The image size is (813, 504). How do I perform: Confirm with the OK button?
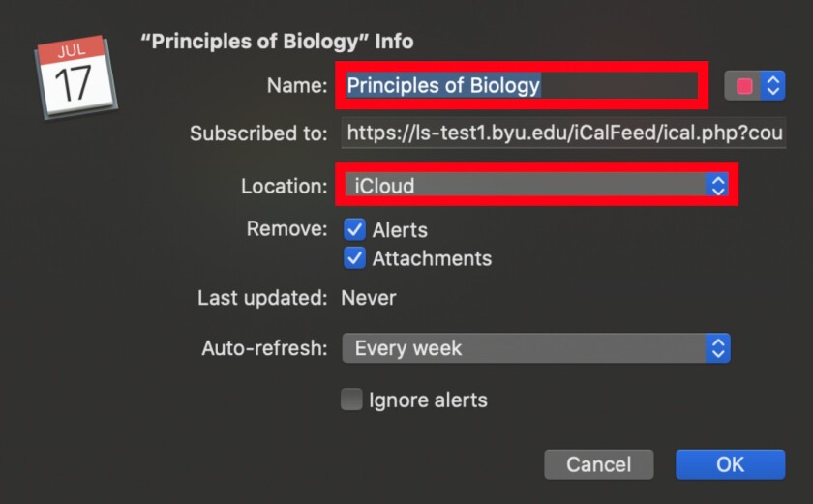[730, 464]
